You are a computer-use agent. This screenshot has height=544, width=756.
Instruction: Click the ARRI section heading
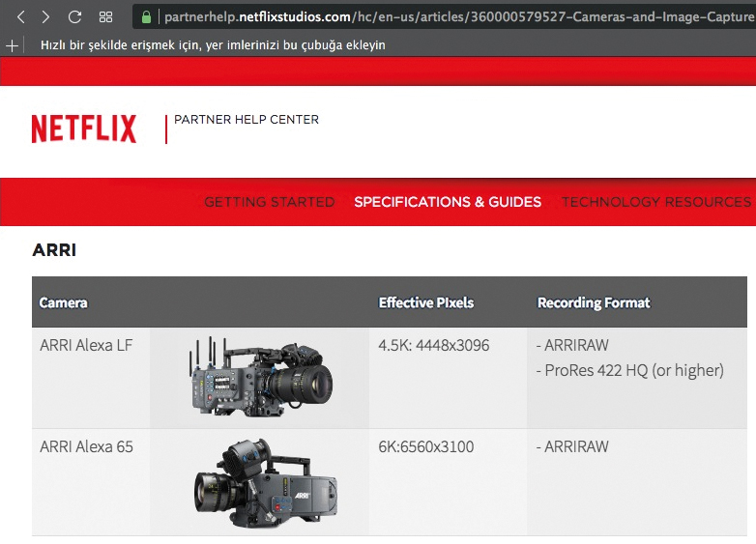click(54, 250)
